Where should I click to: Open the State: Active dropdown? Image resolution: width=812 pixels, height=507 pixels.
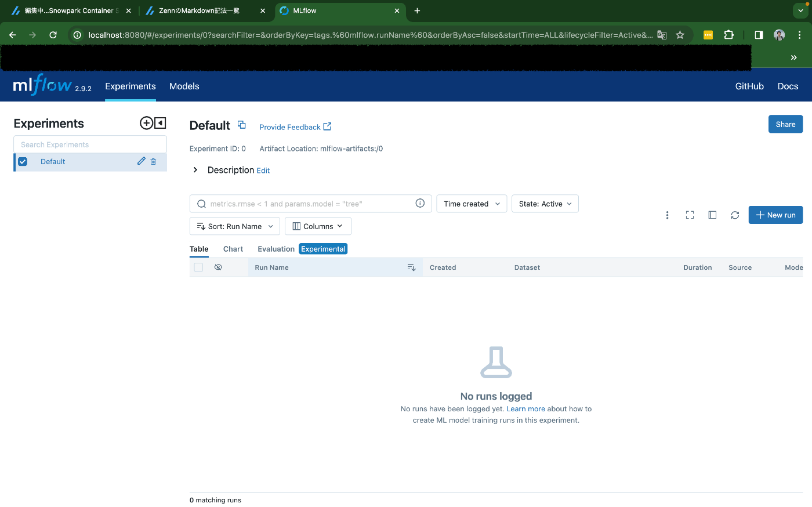point(545,204)
